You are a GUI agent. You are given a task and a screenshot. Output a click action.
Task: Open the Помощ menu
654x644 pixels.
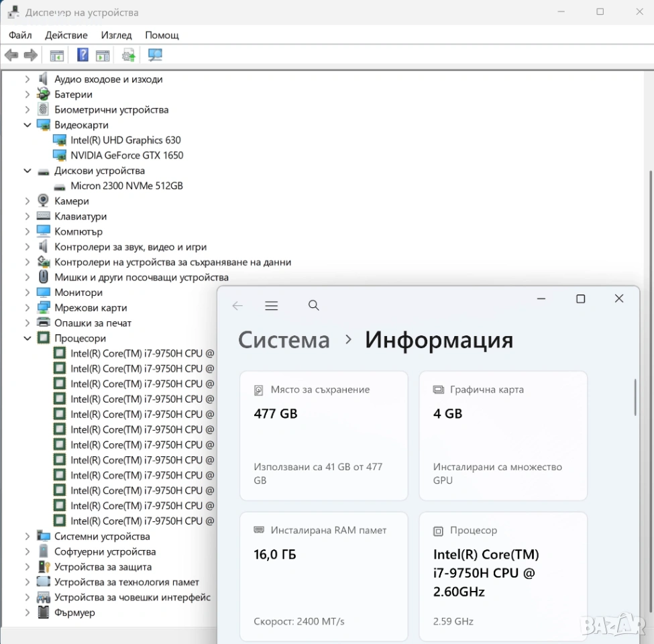[162, 35]
